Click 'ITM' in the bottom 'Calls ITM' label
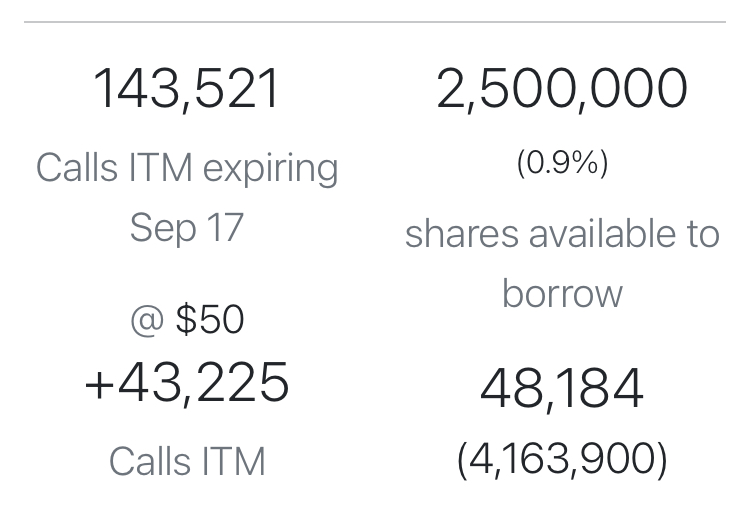Viewport: 750px width, 506px height. click(230, 461)
